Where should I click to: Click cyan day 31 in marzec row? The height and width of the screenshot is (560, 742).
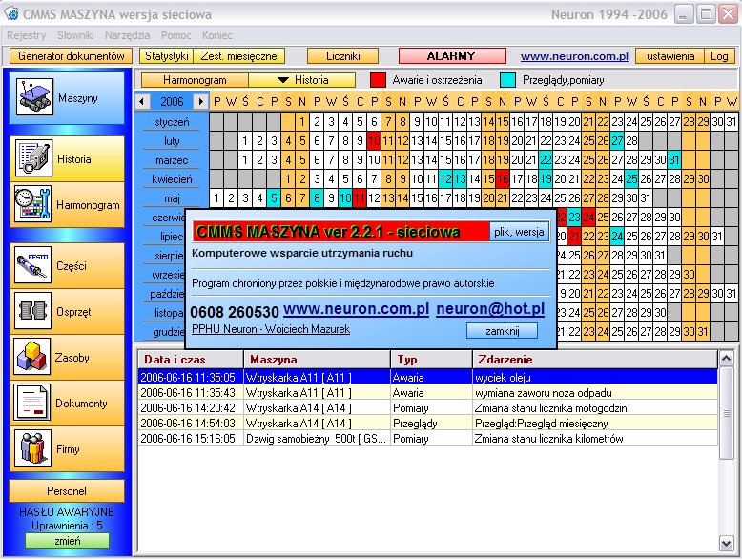[x=674, y=160]
